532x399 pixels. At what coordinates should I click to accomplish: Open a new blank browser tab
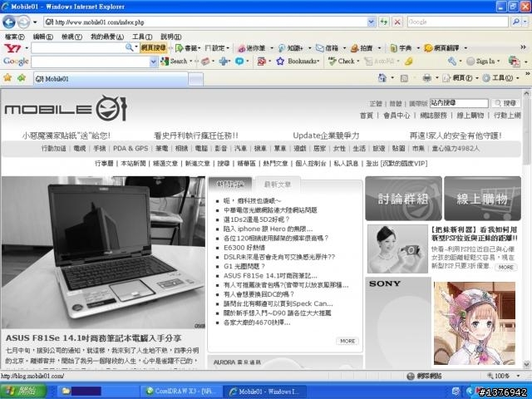(196, 80)
